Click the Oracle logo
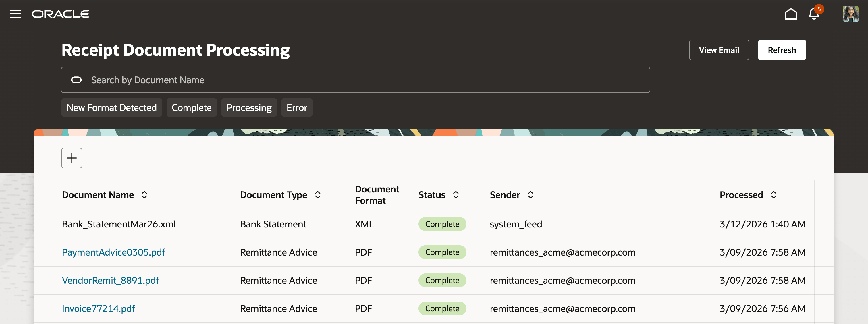 [x=60, y=14]
